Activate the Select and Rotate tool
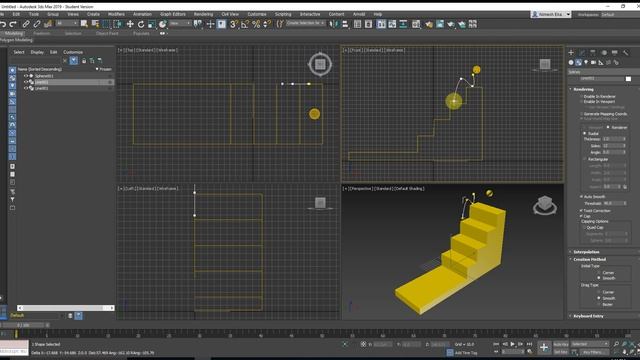The height and width of the screenshot is (360, 640). tap(141, 24)
